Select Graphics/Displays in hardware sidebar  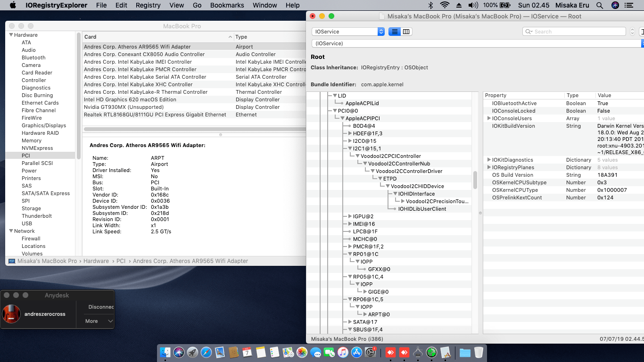click(x=44, y=125)
